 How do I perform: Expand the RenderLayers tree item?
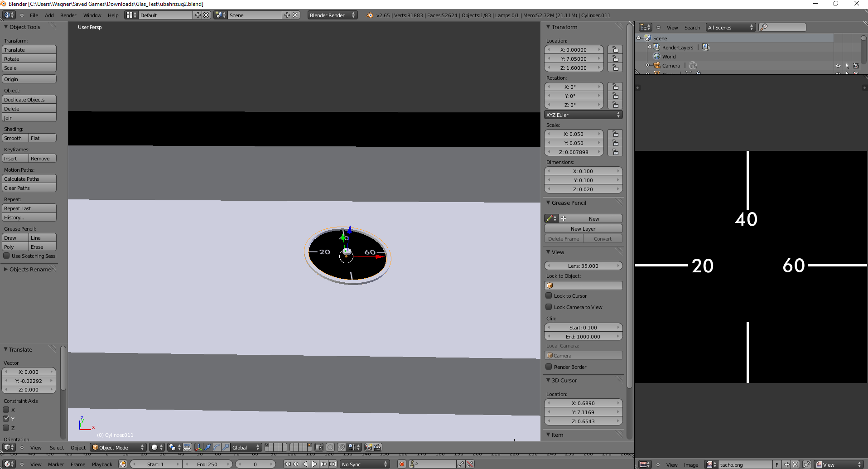coord(650,47)
